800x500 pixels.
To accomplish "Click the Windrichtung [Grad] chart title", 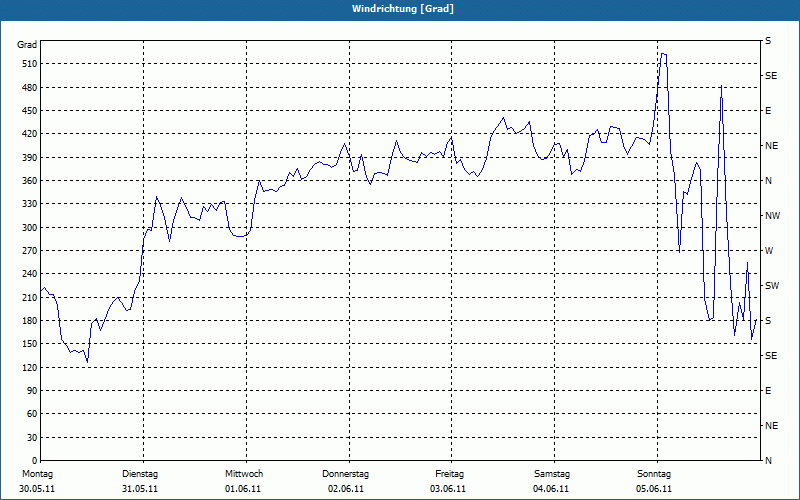I will (x=403, y=9).
